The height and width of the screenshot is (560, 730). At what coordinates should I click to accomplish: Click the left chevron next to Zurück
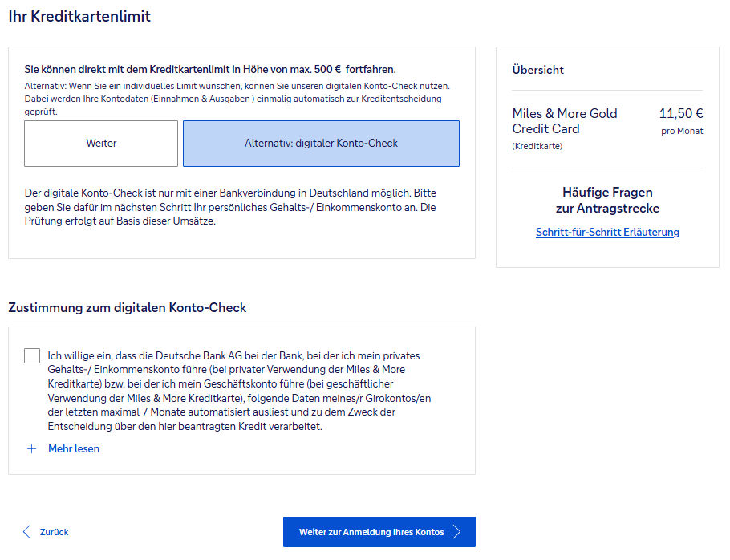(x=27, y=532)
